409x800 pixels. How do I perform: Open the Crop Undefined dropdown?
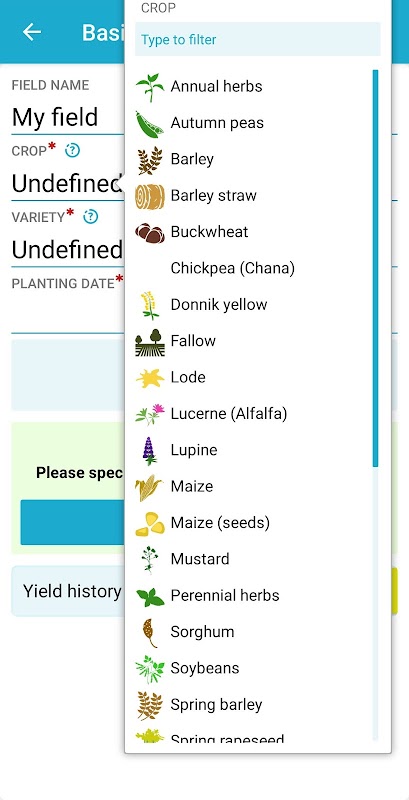(x=67, y=184)
